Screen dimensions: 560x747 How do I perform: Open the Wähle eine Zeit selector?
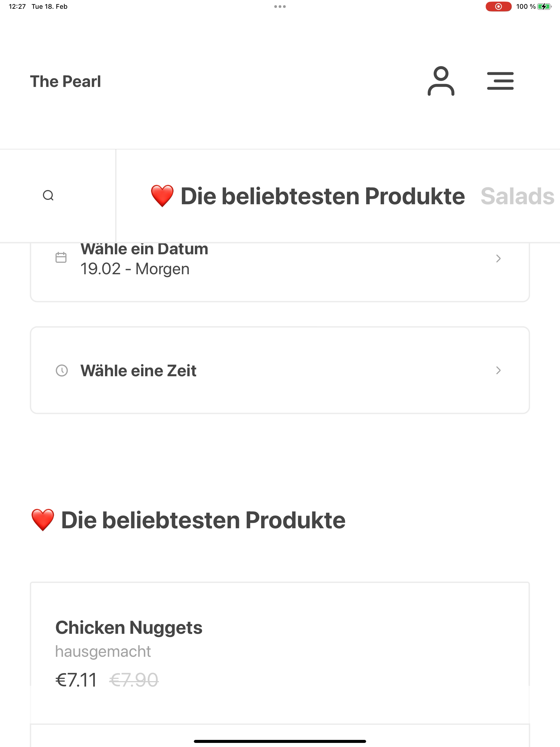point(280,370)
